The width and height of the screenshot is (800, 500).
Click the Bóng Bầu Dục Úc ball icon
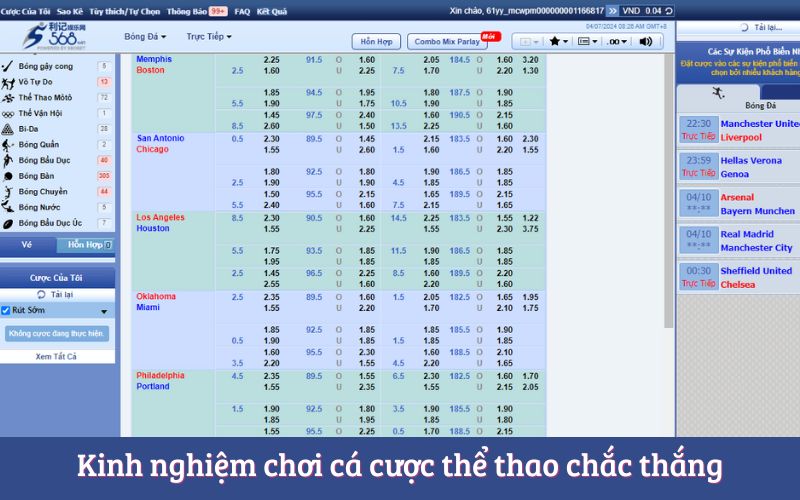pyautogui.click(x=8, y=223)
